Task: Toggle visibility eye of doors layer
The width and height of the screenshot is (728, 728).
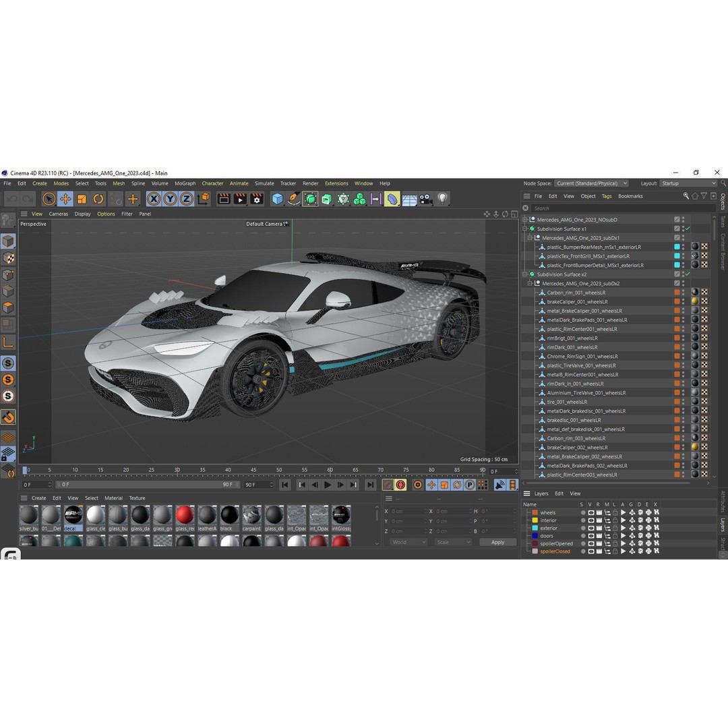Action: [591, 536]
